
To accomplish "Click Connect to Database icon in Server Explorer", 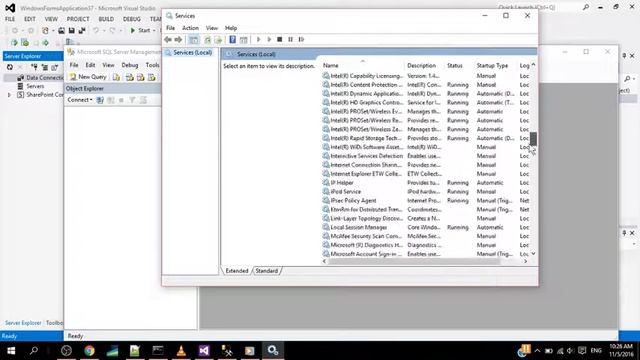I will [34, 67].
